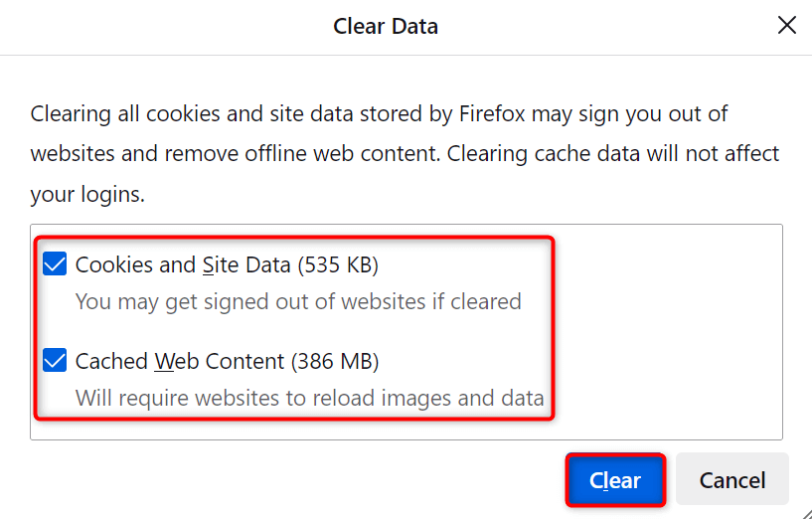
Task: Click empty space right of the checkbox options
Action: click(666, 328)
